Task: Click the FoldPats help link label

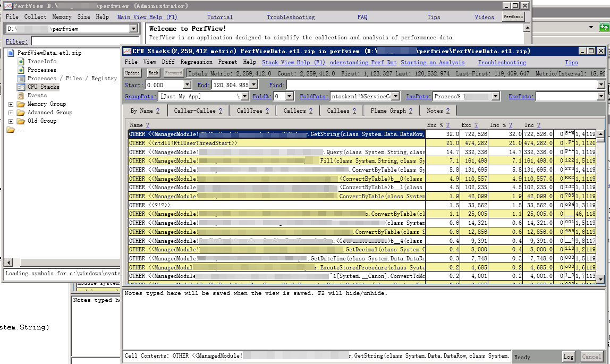Action: [x=314, y=96]
